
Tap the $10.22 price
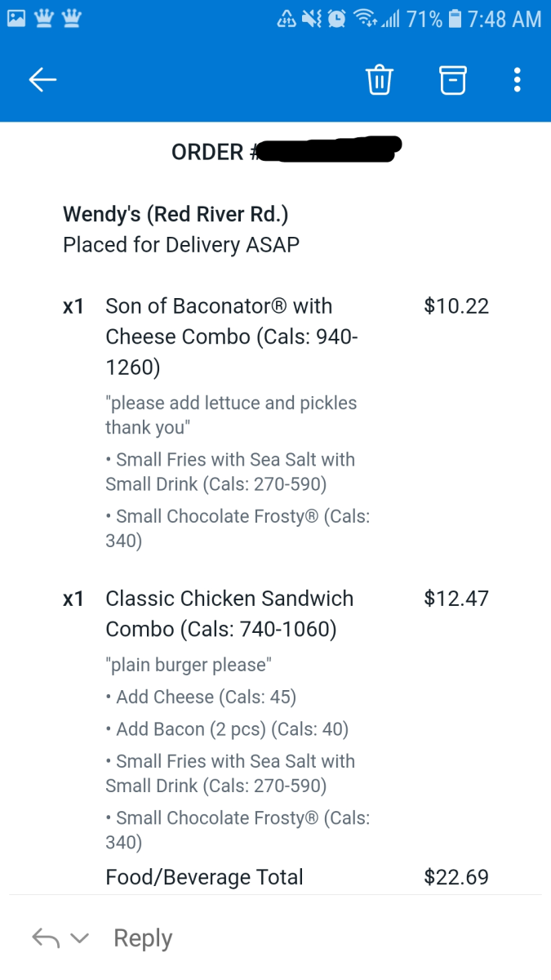456,306
